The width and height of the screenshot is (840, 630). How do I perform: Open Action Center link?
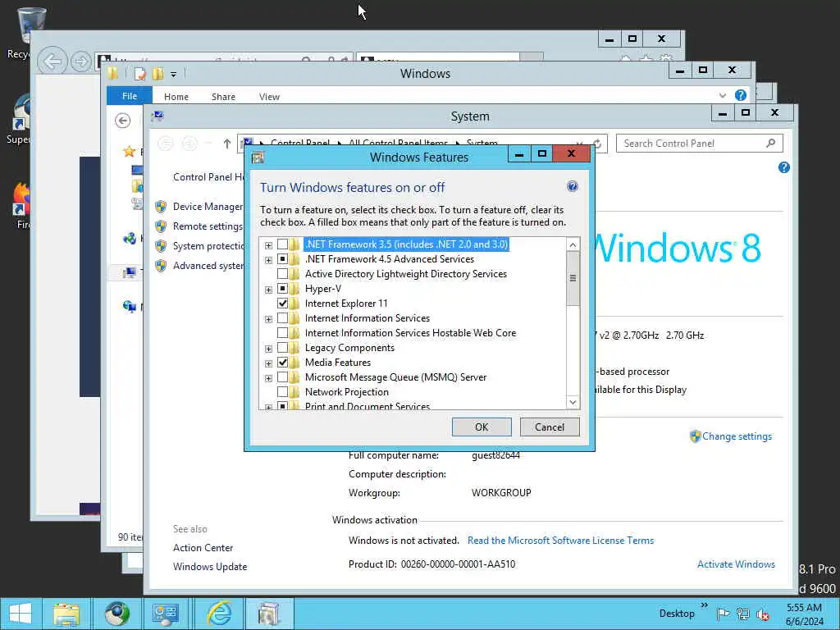coord(203,548)
